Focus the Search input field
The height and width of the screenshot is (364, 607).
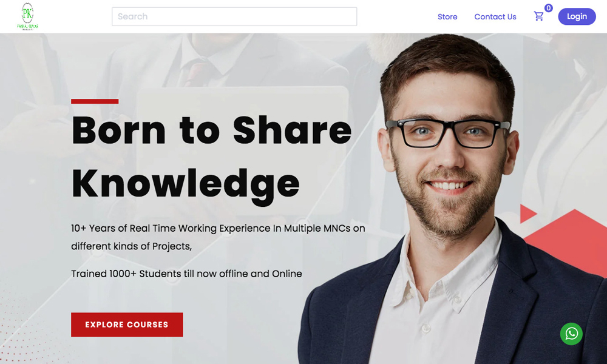234,16
